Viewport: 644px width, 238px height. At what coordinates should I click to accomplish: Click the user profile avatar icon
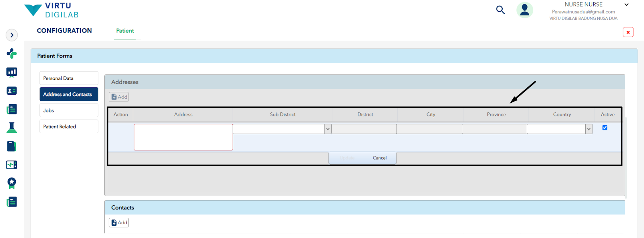coord(524,10)
